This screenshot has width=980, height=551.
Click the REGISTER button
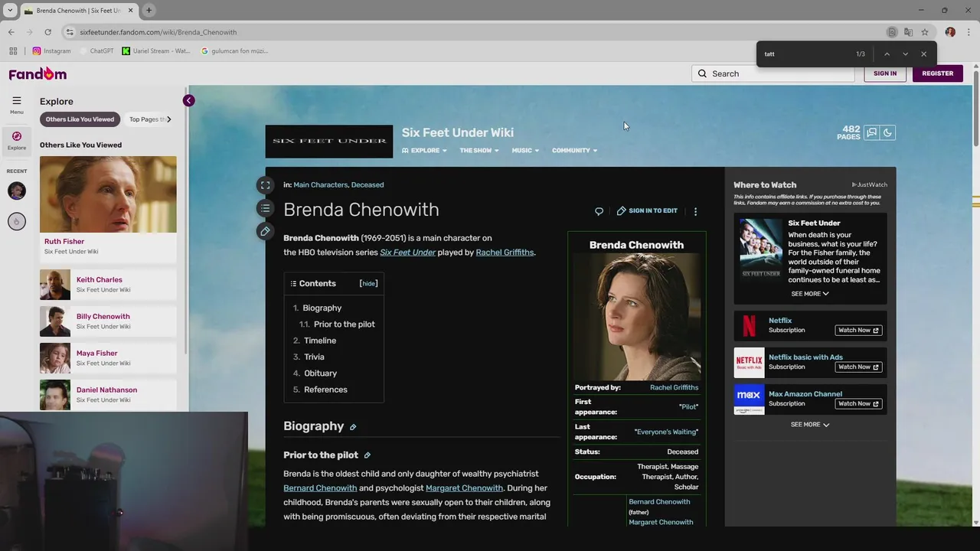[x=938, y=73]
